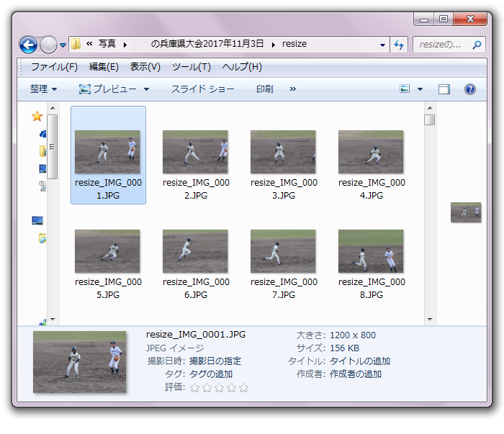Image resolution: width=504 pixels, height=434 pixels.
Task: Click the 印刷 toolbar button
Action: pos(264,89)
